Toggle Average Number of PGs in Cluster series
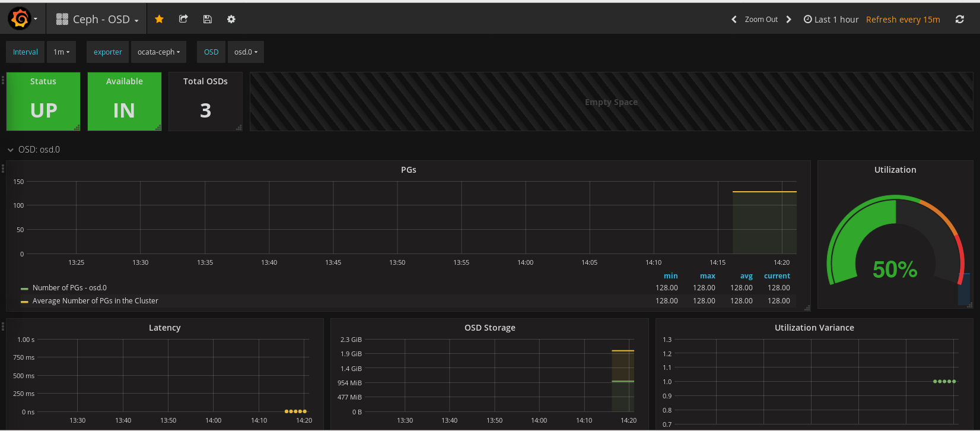Viewport: 980px width, 431px height. tap(96, 301)
